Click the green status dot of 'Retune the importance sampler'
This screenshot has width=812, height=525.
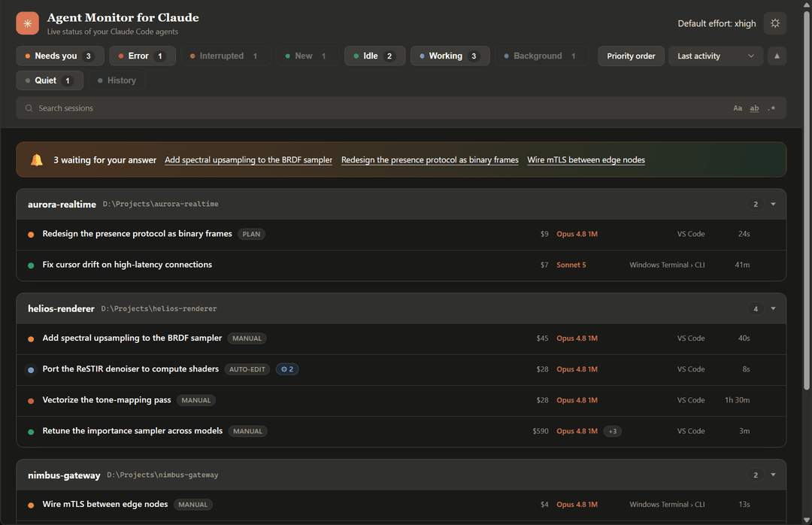[31, 432]
